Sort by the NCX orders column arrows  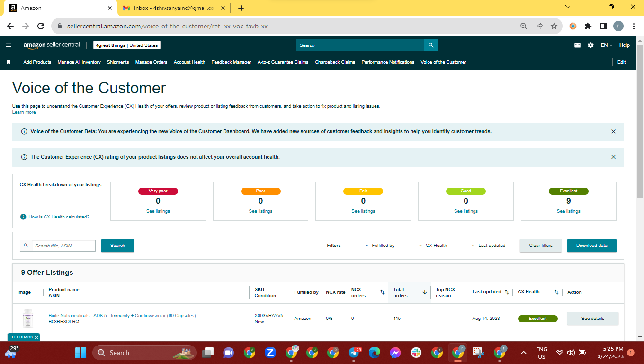point(382,292)
